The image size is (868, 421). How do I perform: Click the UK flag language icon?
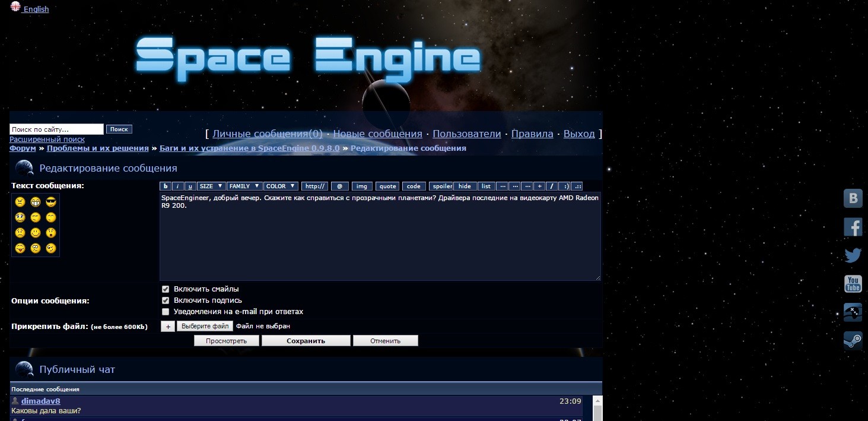click(15, 7)
